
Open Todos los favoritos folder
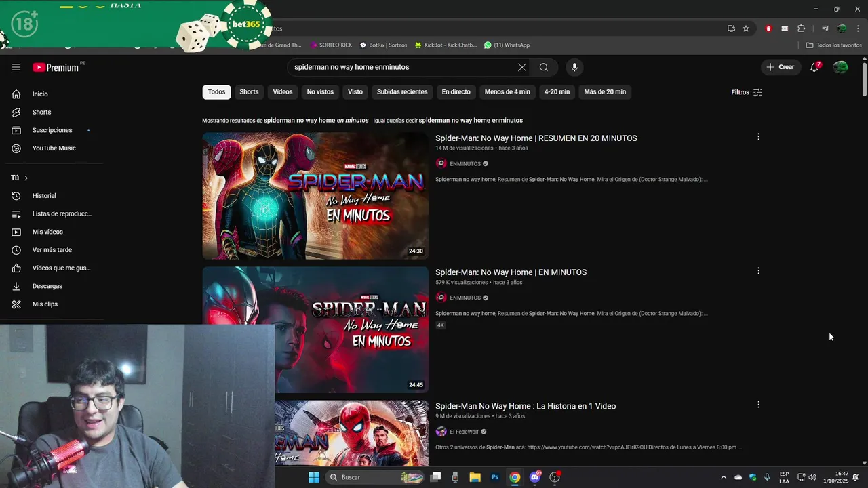pyautogui.click(x=833, y=45)
